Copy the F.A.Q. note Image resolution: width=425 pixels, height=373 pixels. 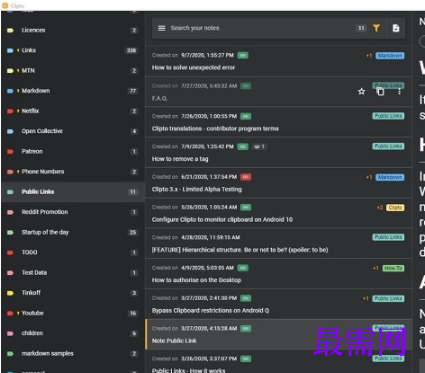pos(380,91)
